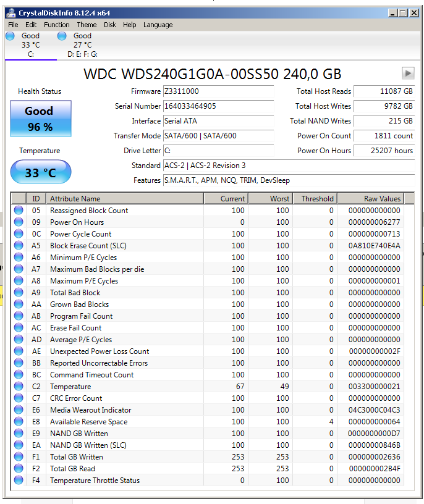424x504 pixels.
Task: Click status orb of Power On Hours row
Action: pos(19,222)
